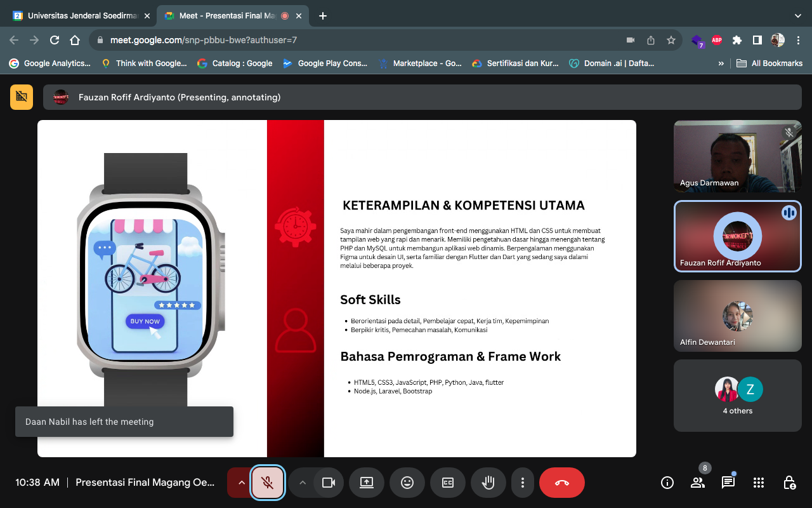Raise your hand in the meeting
Viewport: 812px width, 508px height.
(488, 483)
